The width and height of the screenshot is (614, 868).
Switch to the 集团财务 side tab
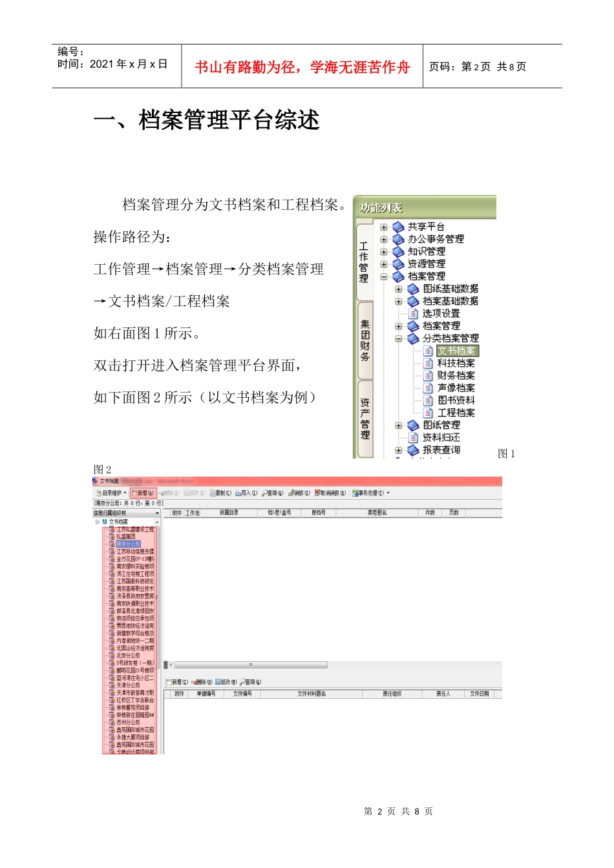pyautogui.click(x=365, y=340)
